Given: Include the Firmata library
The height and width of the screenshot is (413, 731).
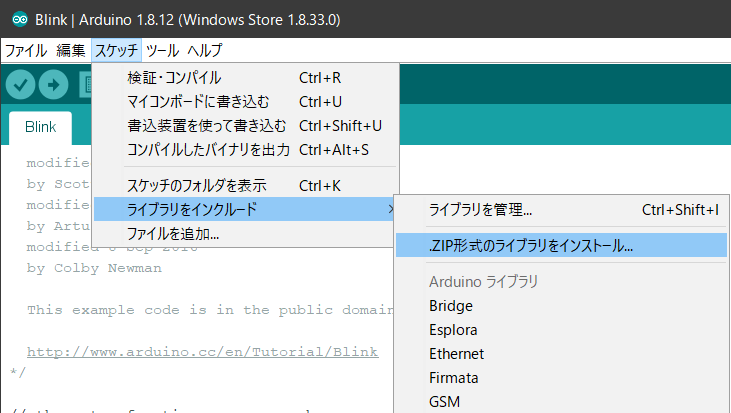Looking at the screenshot, I should point(561,378).
